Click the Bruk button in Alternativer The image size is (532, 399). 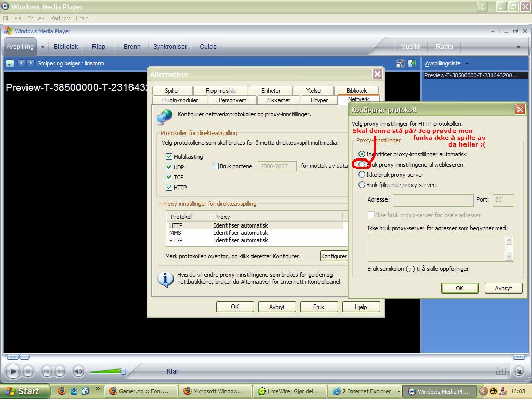[318, 307]
